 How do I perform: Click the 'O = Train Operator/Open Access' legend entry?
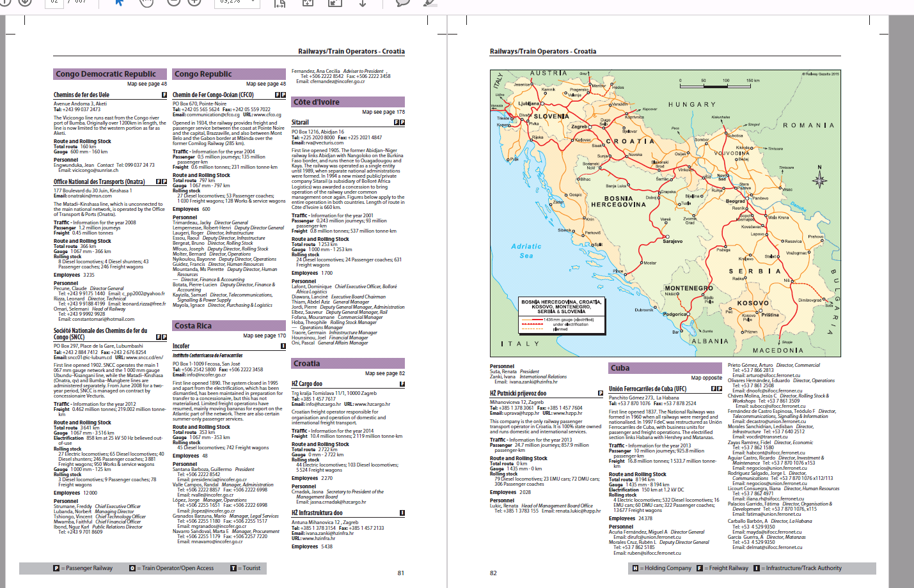coord(171,568)
